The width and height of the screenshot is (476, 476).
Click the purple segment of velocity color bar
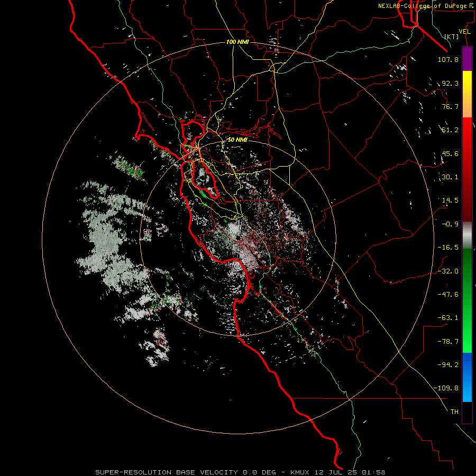[x=467, y=59]
